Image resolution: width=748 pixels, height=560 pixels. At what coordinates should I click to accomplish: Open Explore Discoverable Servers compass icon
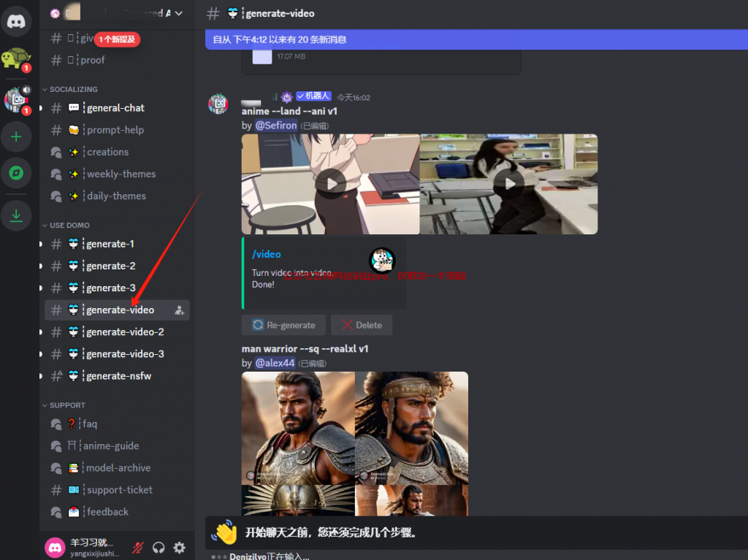click(x=16, y=173)
